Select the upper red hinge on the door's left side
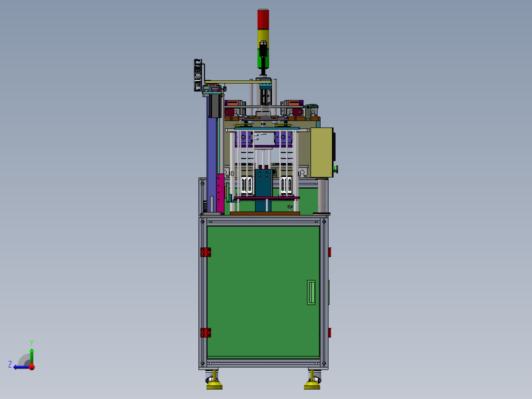The image size is (532, 399). tap(205, 252)
